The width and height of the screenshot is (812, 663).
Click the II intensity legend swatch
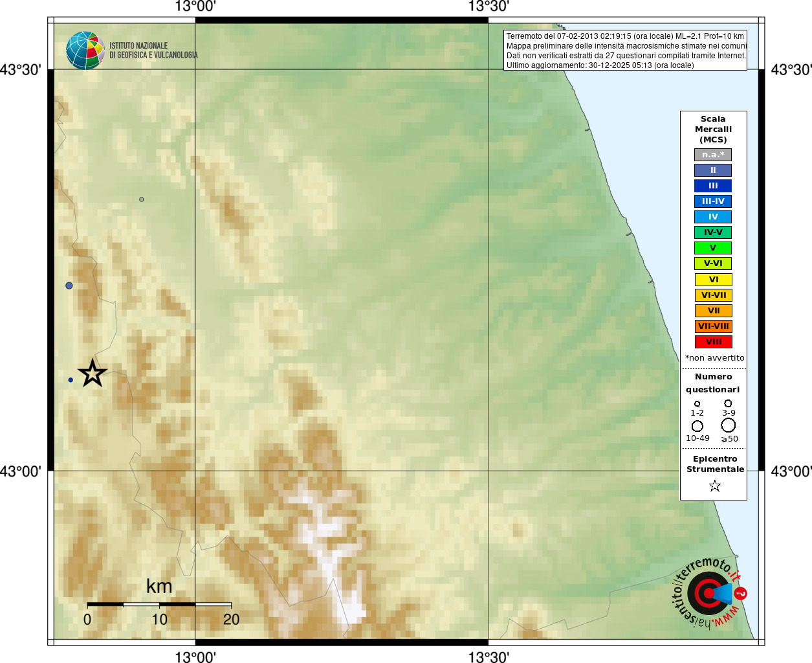click(x=713, y=170)
